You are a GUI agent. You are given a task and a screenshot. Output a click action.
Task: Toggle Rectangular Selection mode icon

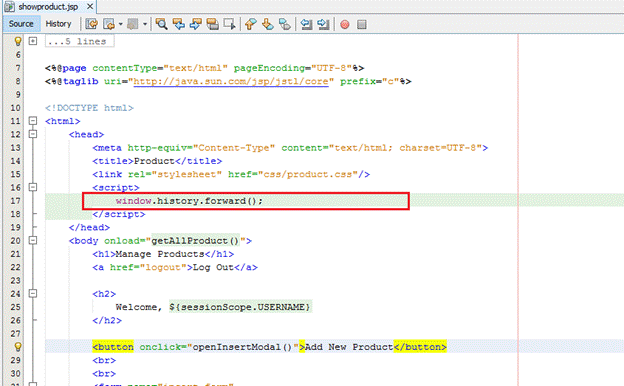pos(229,24)
